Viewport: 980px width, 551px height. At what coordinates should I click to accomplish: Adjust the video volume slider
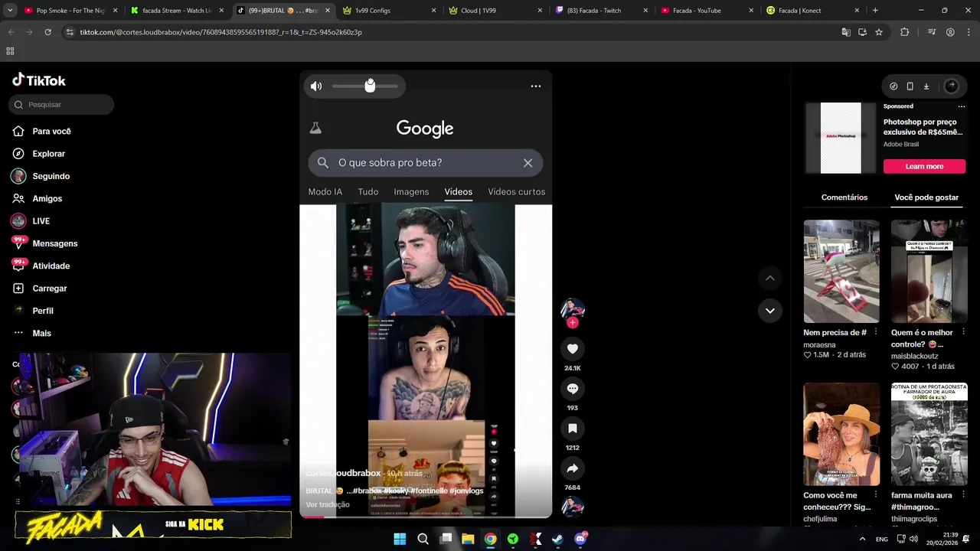coord(365,86)
